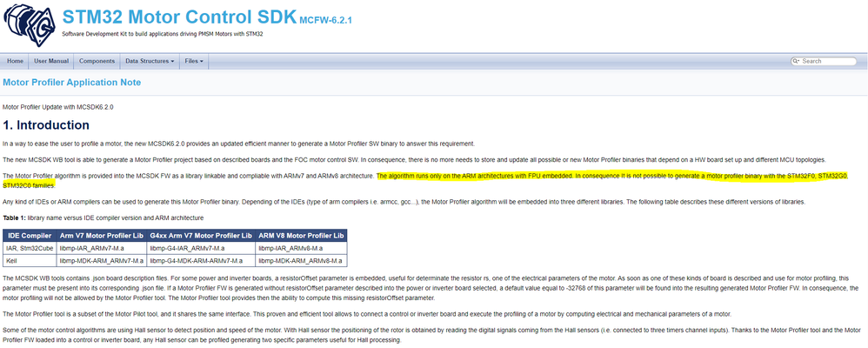Select the IAR, Stm32Cube table cell
The width and height of the screenshot is (868, 348).
tap(30, 248)
